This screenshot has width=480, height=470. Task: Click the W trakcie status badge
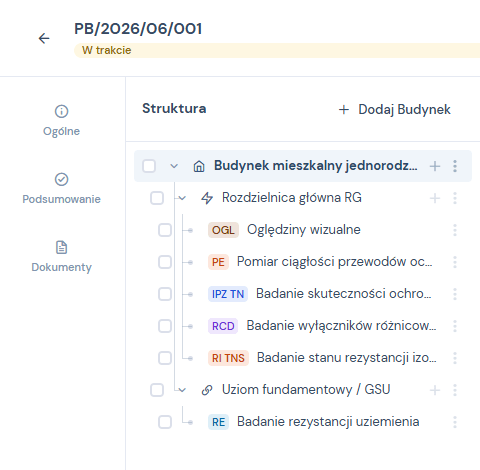pyautogui.click(x=277, y=50)
